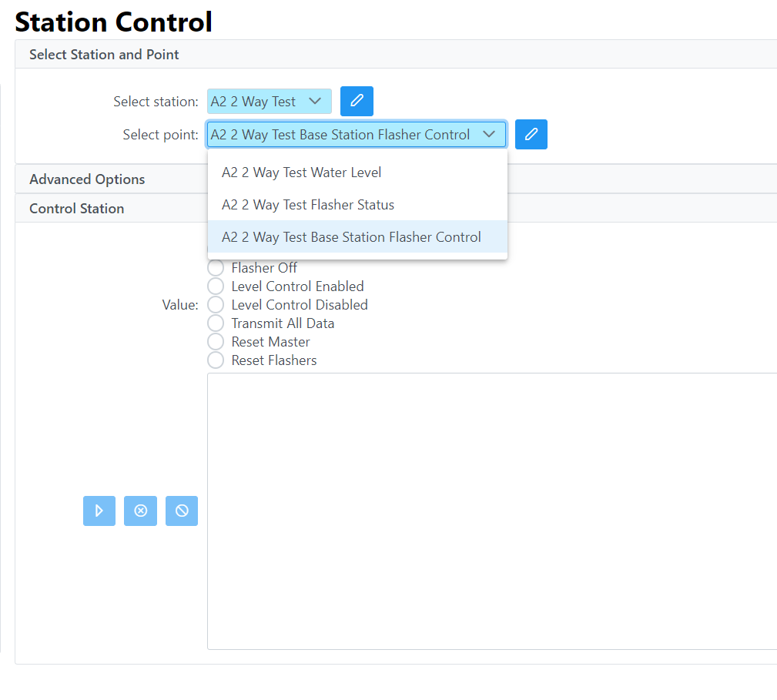Image resolution: width=777 pixels, height=700 pixels.
Task: Click the edit pencil beside Select point
Action: point(531,135)
